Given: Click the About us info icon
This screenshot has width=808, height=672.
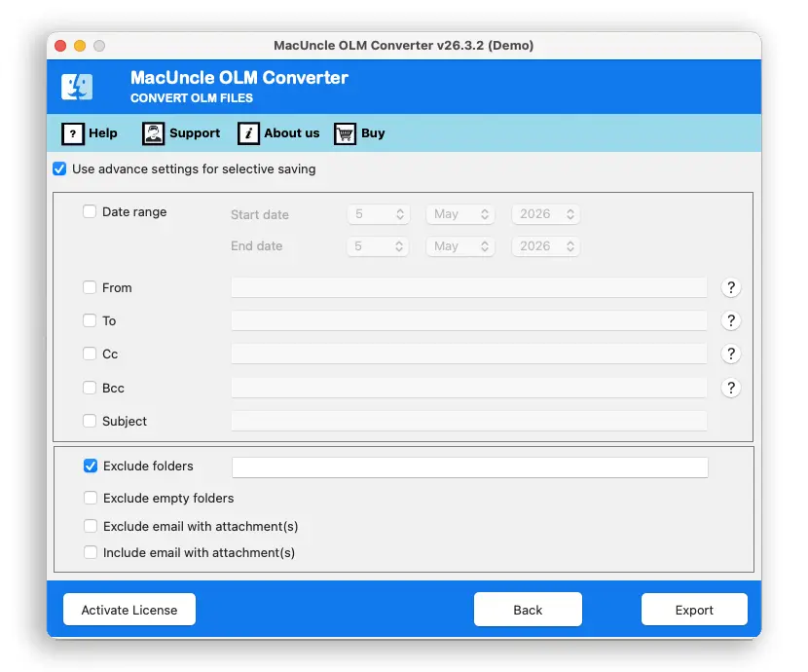Looking at the screenshot, I should 248,133.
